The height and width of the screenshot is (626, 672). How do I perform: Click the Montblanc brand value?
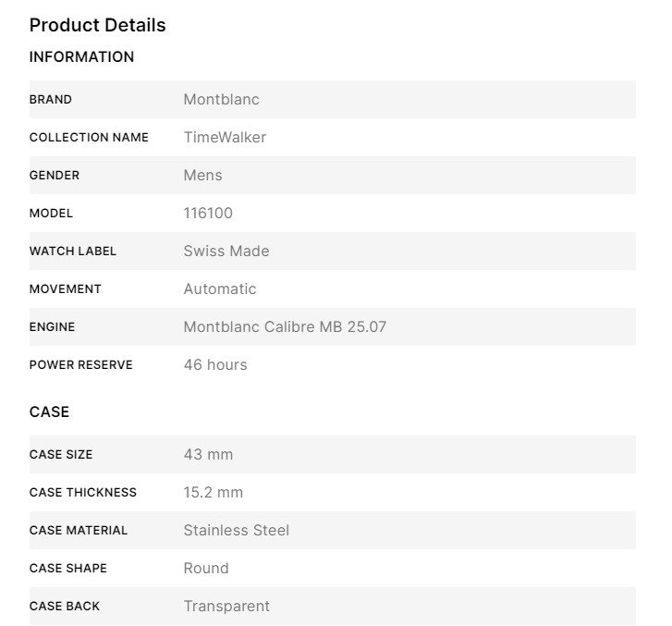221,100
